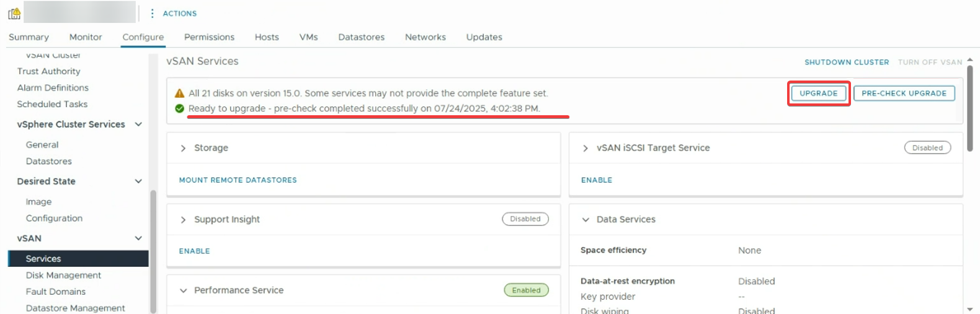This screenshot has width=980, height=314.
Task: Click the 'vSAN Services' heading
Action: 202,61
